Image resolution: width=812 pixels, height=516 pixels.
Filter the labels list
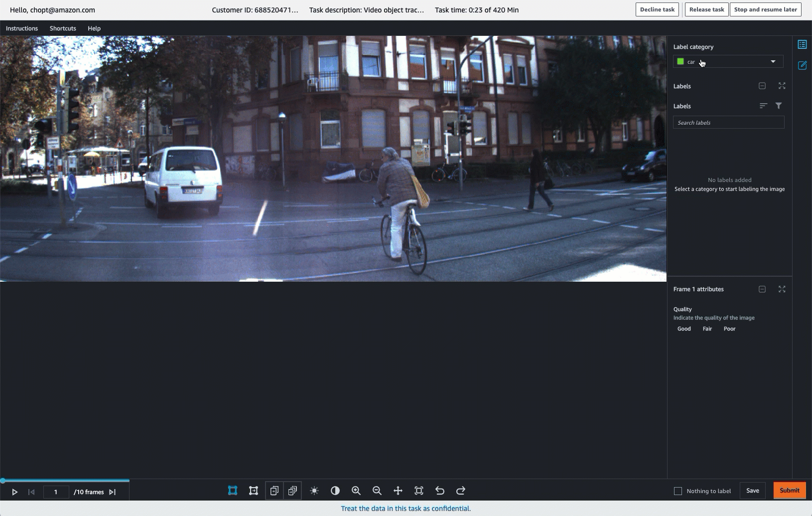click(x=778, y=106)
